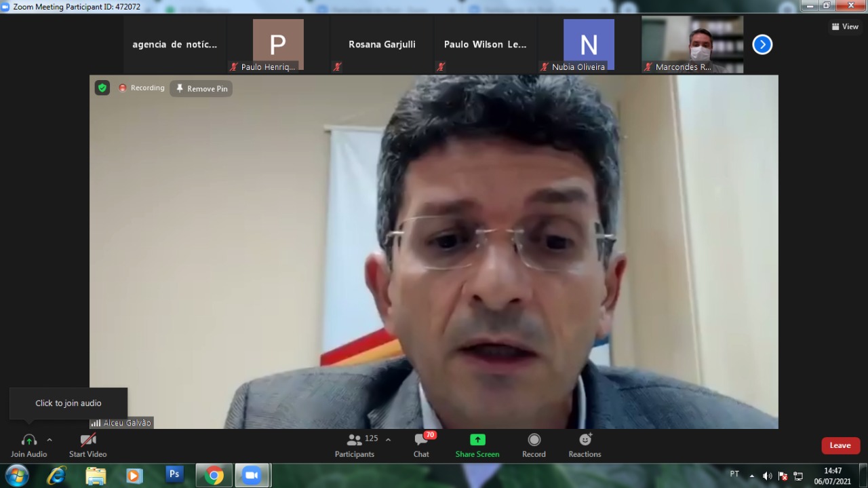
Task: Open Google Chrome from the taskbar
Action: 214,475
